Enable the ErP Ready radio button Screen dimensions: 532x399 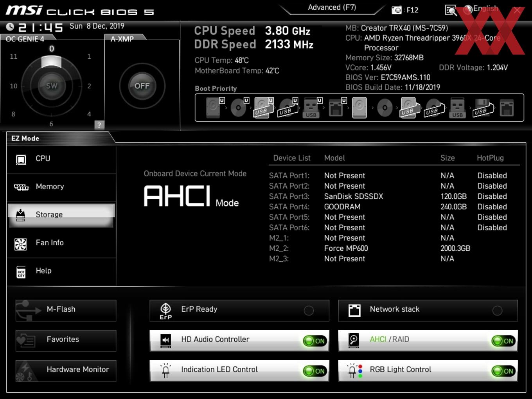pos(309,311)
